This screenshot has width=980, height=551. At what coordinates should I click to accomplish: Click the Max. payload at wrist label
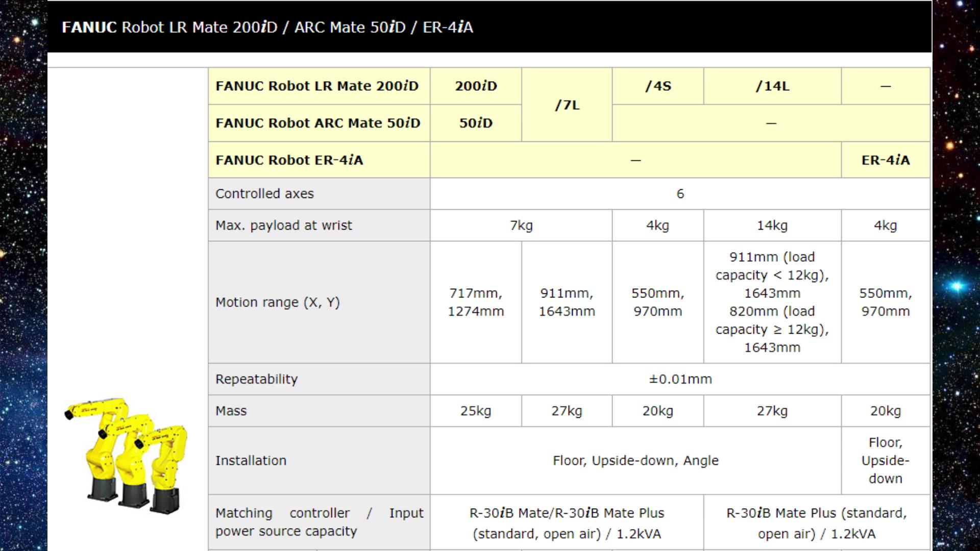coord(283,226)
